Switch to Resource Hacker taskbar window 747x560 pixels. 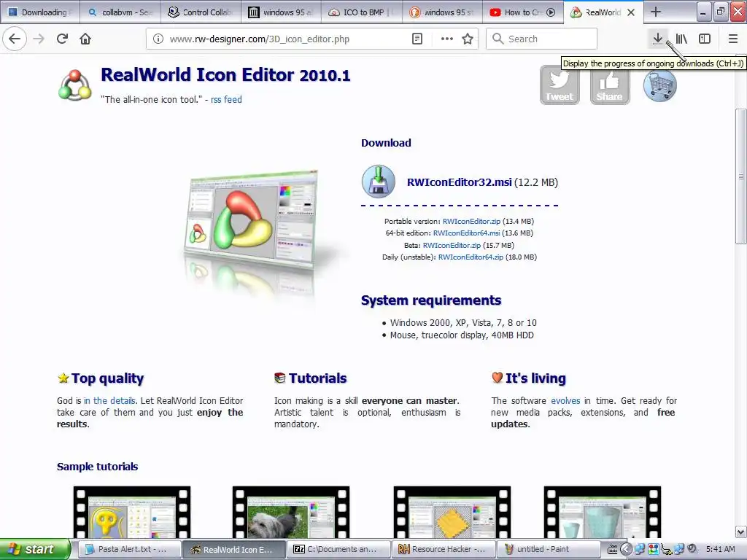click(x=444, y=549)
